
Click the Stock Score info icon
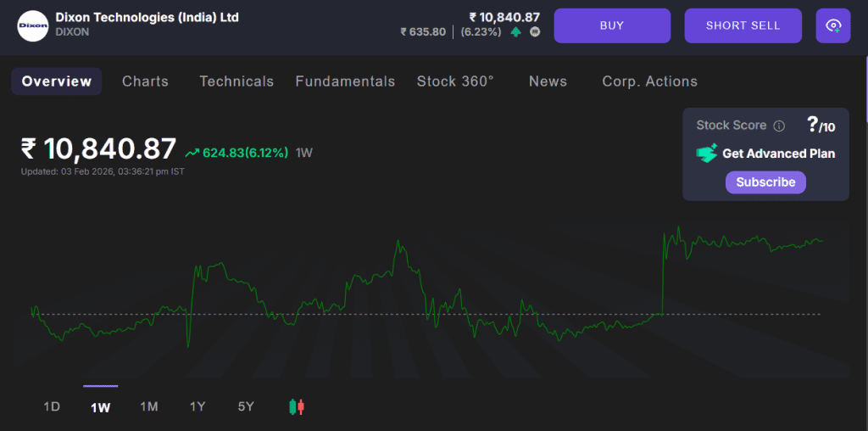779,126
